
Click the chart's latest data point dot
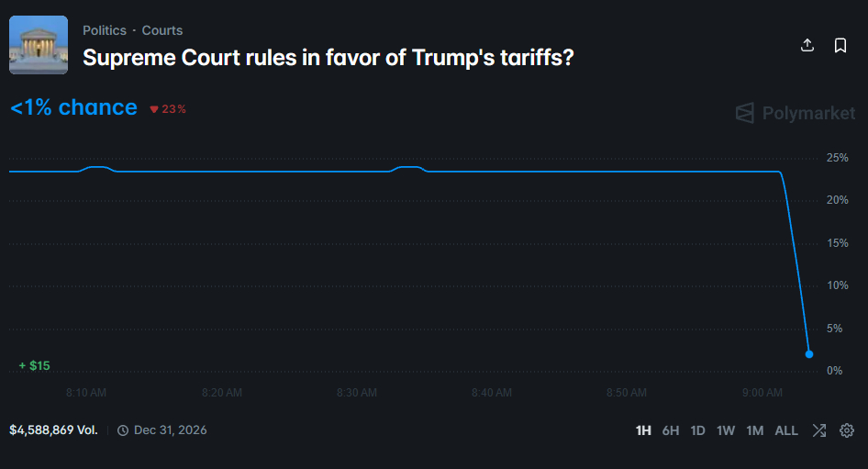coord(808,353)
